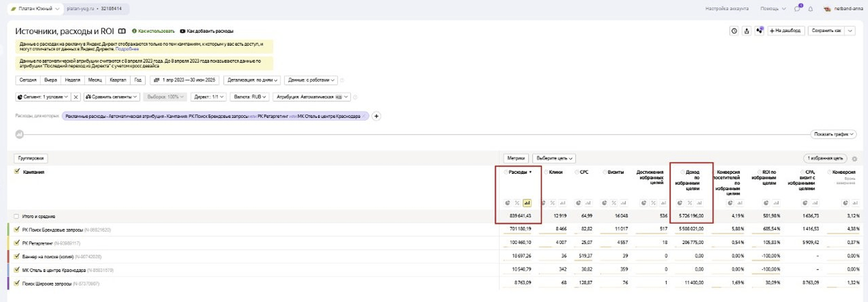The width and height of the screenshot is (868, 302).
Task: Click the report history clock icon
Action: (734, 31)
